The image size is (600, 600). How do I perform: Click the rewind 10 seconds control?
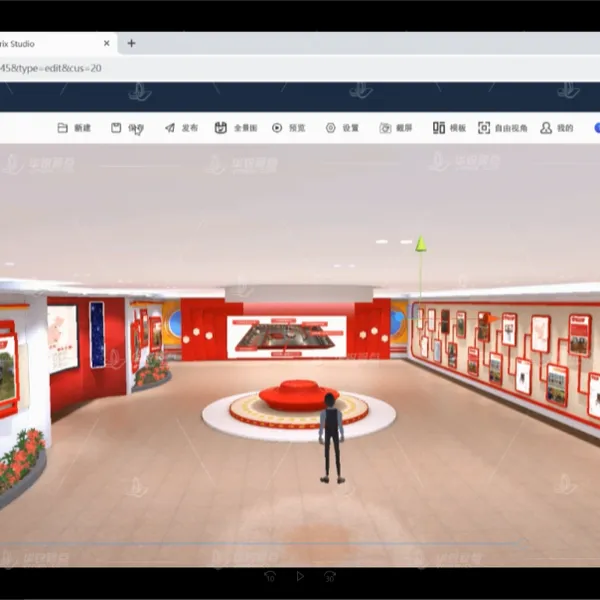(x=270, y=576)
